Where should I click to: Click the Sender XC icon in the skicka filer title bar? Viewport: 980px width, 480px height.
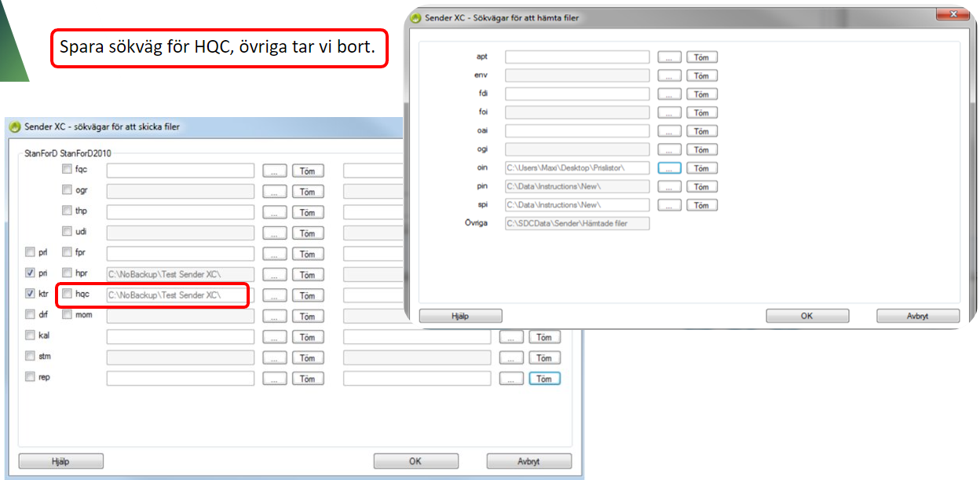point(14,126)
